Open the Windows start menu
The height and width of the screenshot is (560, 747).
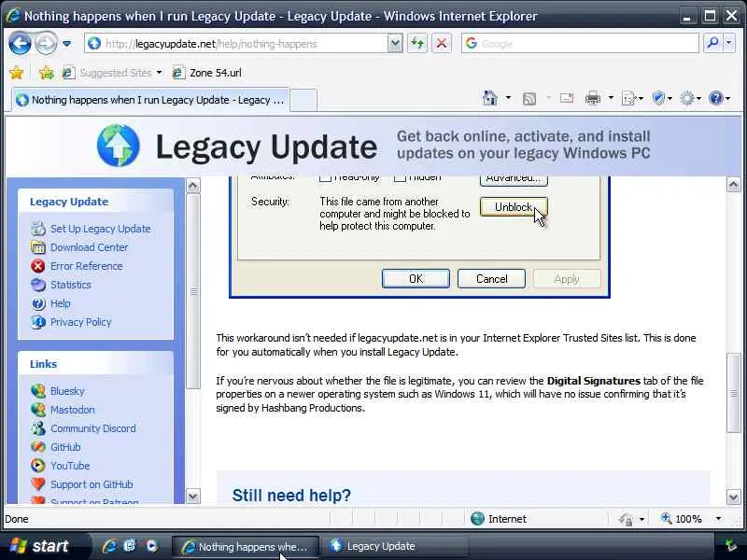coord(44,546)
